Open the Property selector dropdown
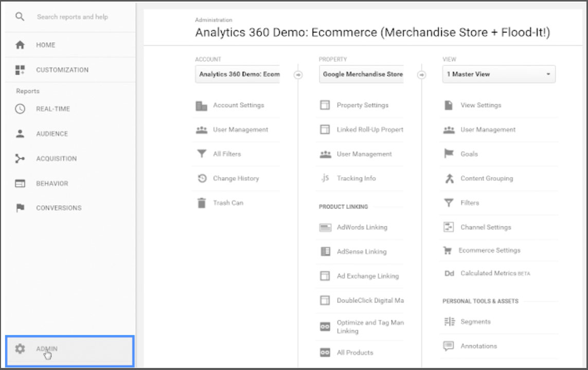The image size is (588, 370). tap(361, 74)
